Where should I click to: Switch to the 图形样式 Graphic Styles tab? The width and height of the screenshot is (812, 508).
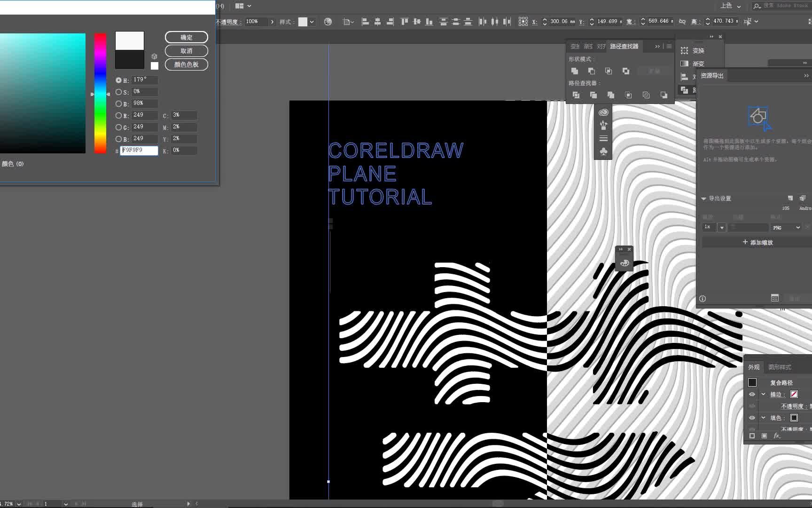pos(780,367)
